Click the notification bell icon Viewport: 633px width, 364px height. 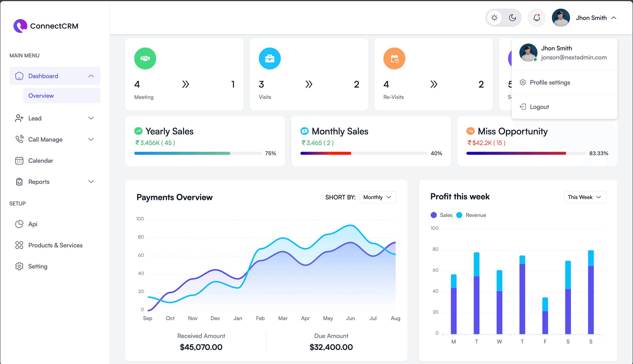[537, 18]
